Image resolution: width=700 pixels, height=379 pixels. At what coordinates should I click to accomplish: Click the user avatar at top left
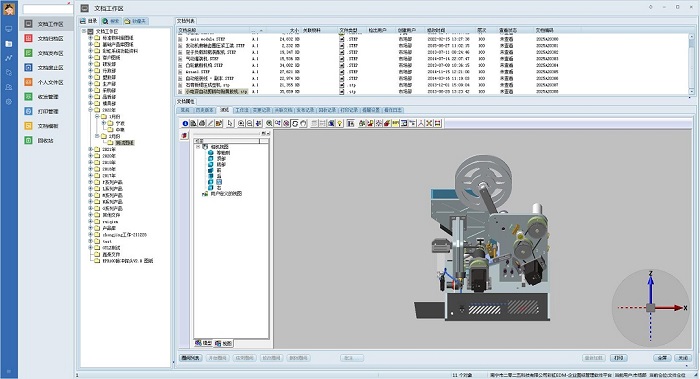(x=8, y=8)
